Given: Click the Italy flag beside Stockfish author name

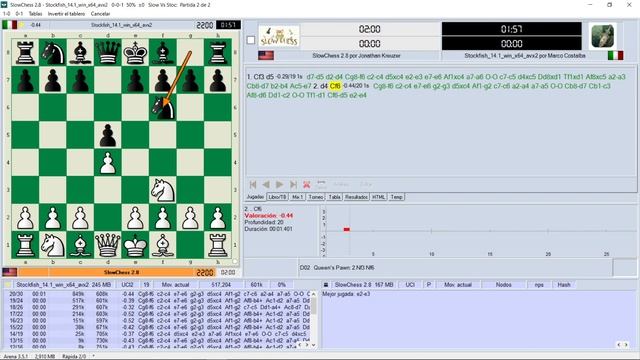Looking at the screenshot, I should click(x=616, y=55).
